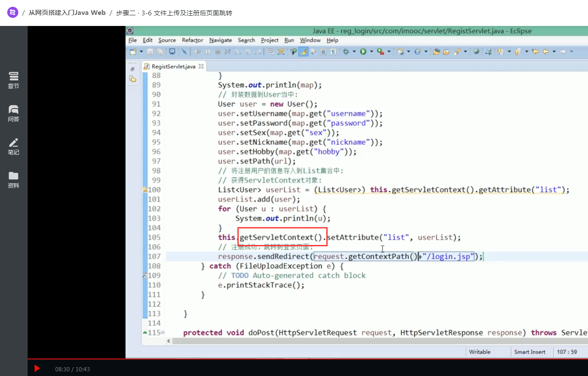The width and height of the screenshot is (588, 376).
Task: Open the Run menu
Action: (x=289, y=40)
